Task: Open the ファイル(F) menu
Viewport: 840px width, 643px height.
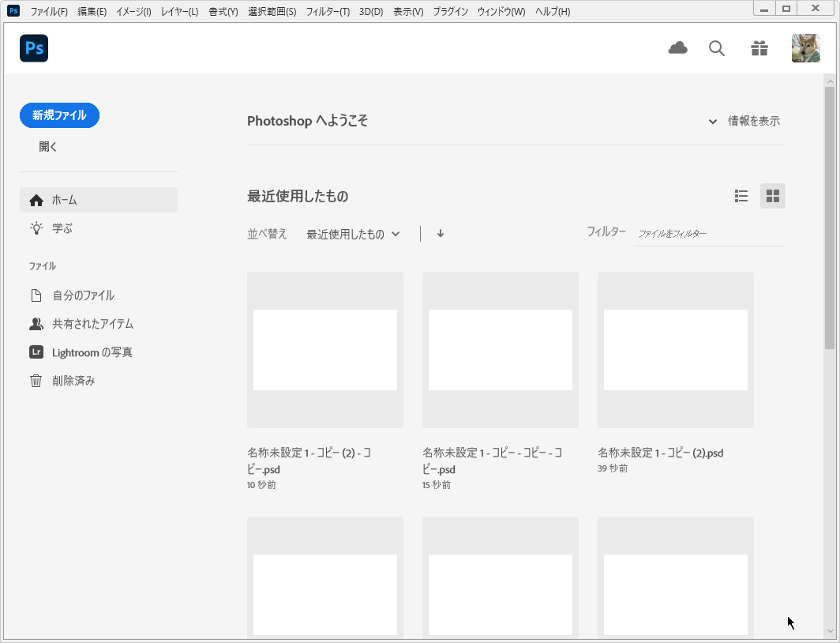Action: click(x=50, y=11)
